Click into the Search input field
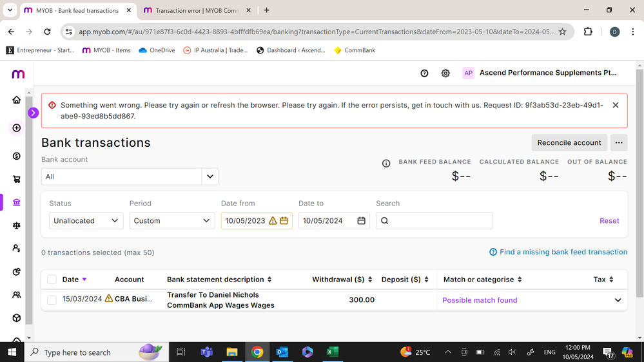The image size is (644, 362). click(x=438, y=221)
